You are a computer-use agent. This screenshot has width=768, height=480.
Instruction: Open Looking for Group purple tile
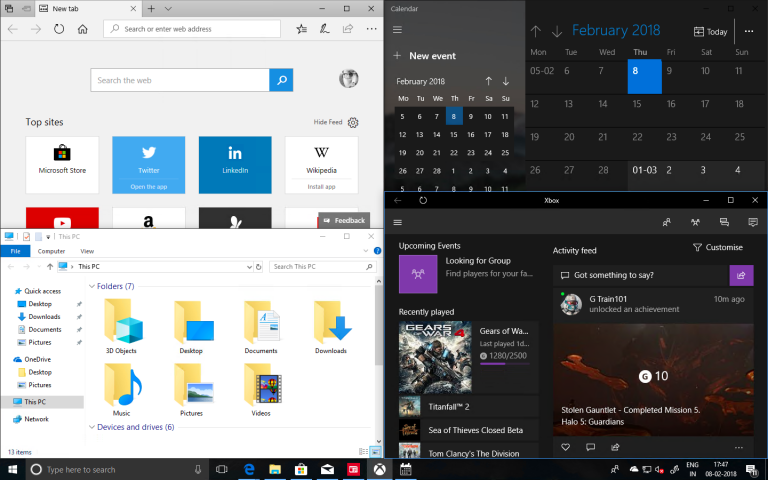418,274
